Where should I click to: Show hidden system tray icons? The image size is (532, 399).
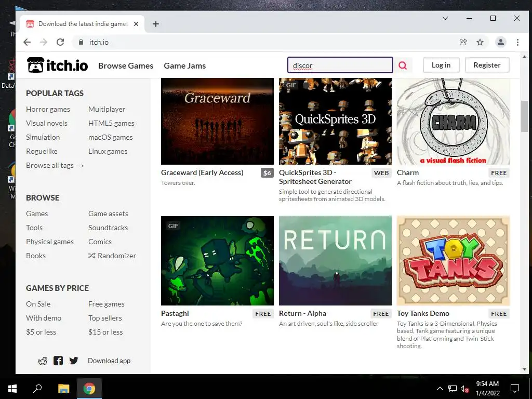[x=440, y=389]
